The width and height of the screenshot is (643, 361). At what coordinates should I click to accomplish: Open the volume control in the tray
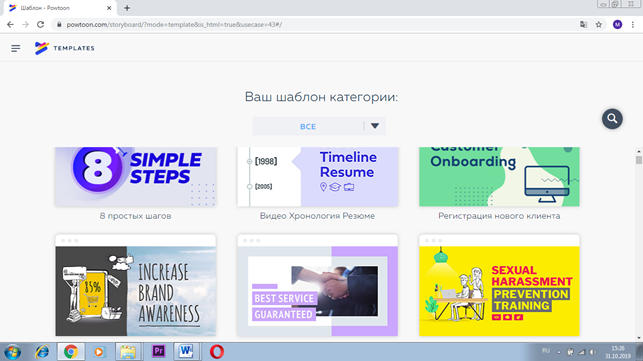coord(593,352)
